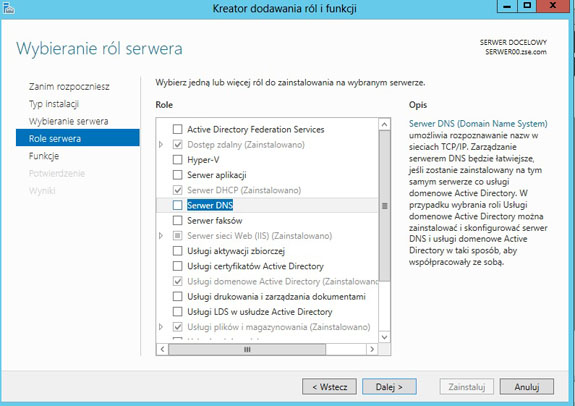Maximize the wizard window
This screenshot has width=575, height=406.
coord(527,6)
